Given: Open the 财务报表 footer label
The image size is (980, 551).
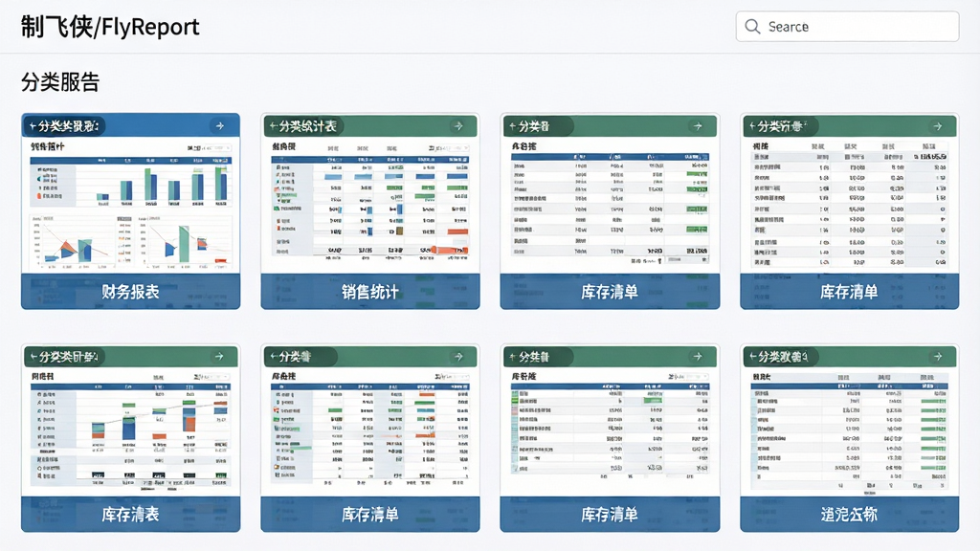Looking at the screenshot, I should tap(130, 292).
